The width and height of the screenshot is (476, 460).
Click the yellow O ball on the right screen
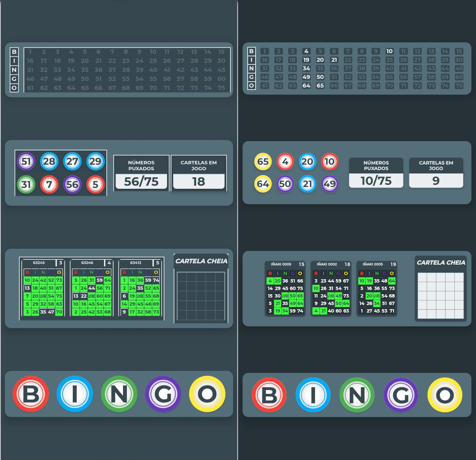tap(445, 395)
